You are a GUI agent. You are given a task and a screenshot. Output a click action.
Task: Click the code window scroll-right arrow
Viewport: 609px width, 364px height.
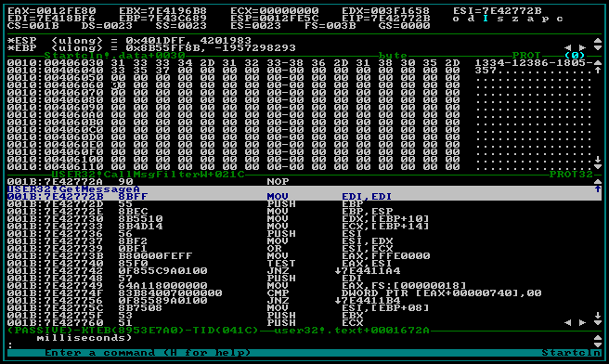[582, 323]
